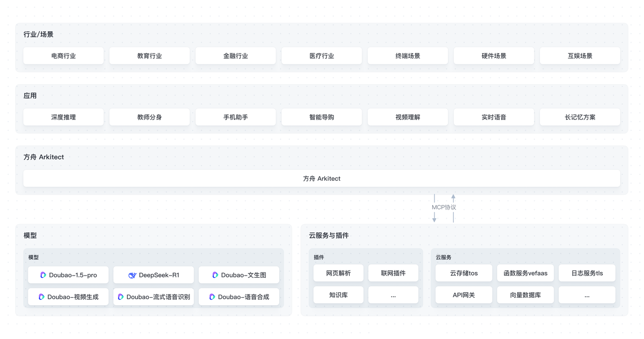
Task: Select the 电商行业 card
Action: [x=63, y=56]
